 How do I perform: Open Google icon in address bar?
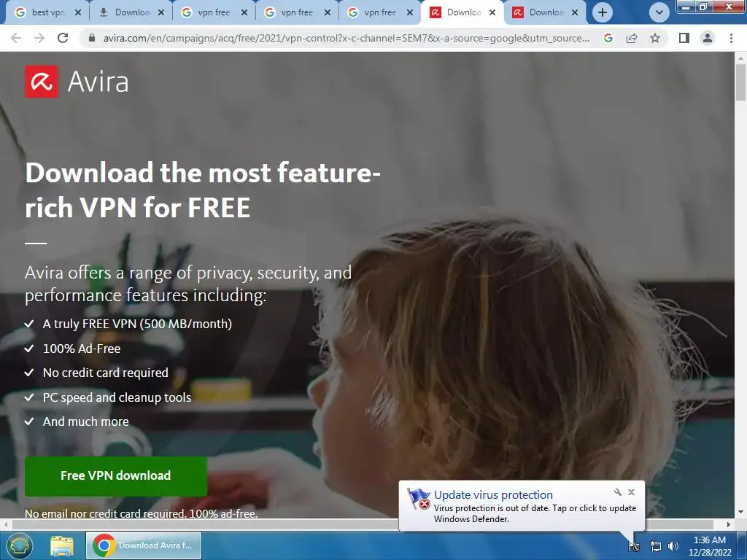608,38
